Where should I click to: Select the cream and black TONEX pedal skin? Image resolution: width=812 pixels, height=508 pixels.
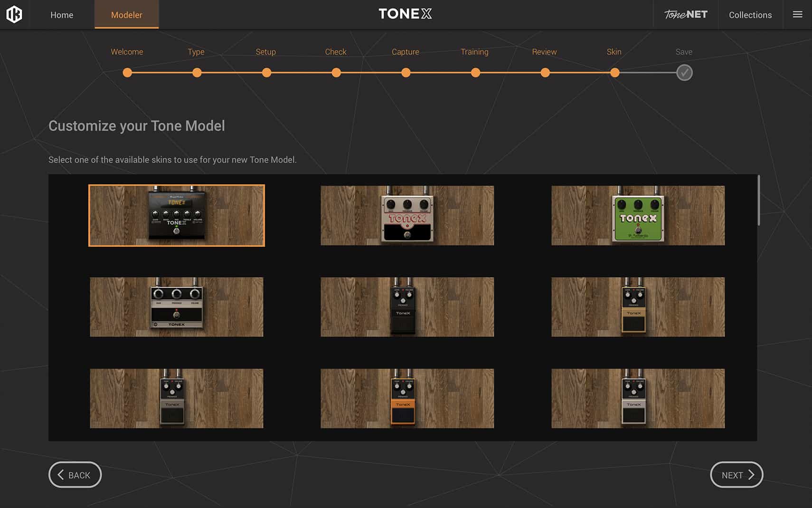click(x=407, y=215)
